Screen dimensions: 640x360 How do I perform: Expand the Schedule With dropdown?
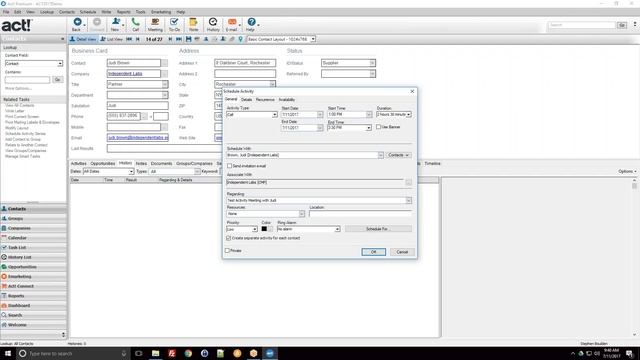pos(380,155)
